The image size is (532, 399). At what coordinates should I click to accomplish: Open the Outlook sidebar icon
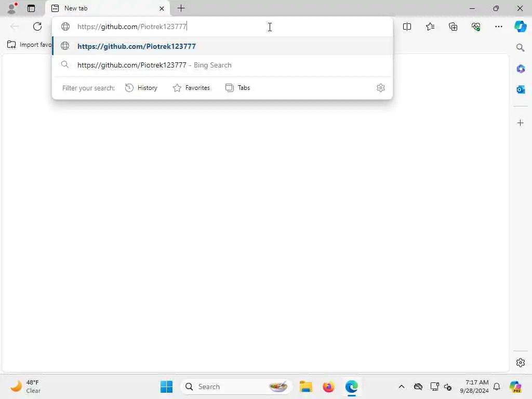tap(521, 89)
